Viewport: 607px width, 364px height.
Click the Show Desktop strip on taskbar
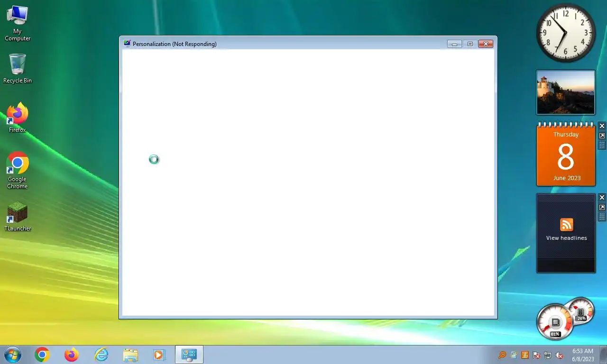coord(604,355)
